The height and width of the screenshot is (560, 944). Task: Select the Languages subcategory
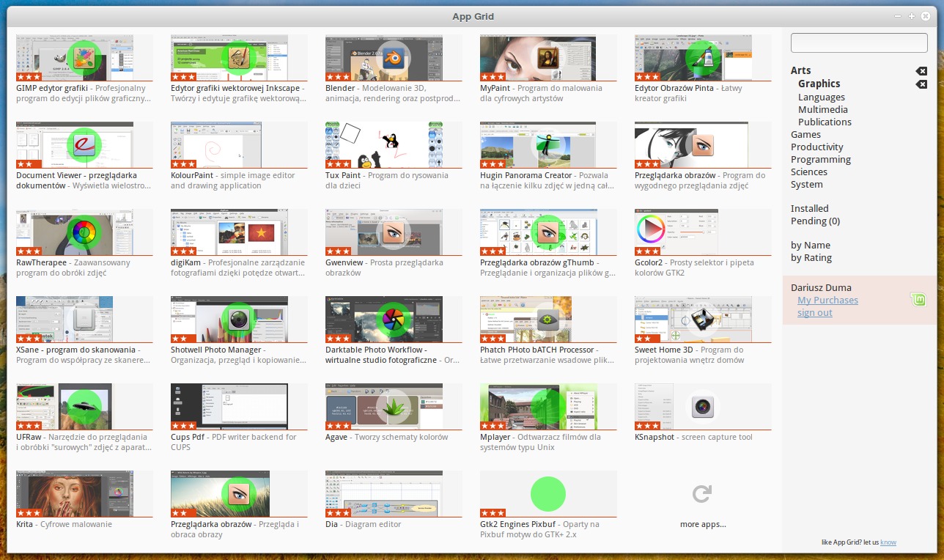tap(822, 97)
